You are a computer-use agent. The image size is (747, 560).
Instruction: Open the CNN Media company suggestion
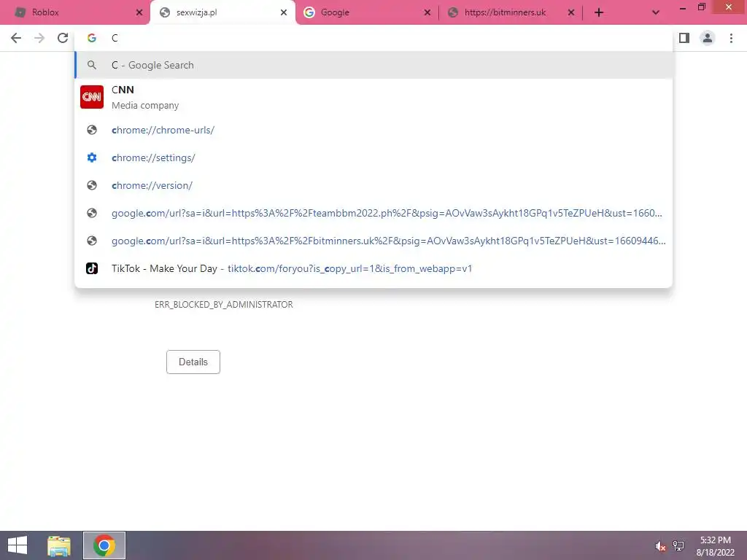[x=374, y=97]
